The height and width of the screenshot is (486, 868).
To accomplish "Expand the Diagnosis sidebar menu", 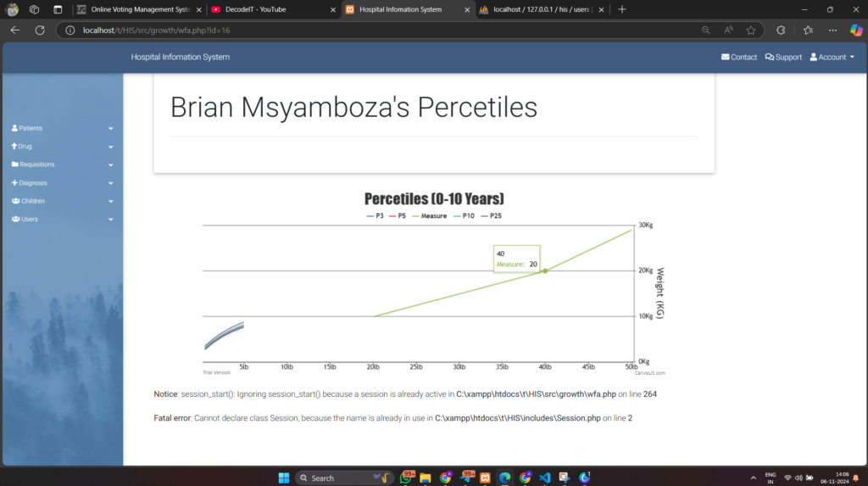I will 62,183.
